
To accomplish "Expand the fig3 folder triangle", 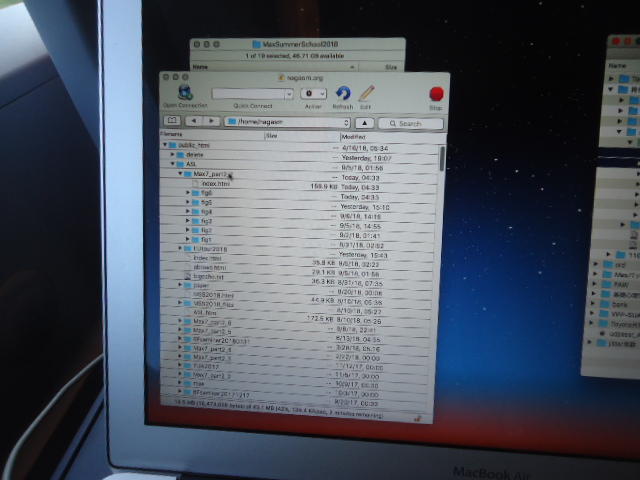I will click(x=188, y=220).
